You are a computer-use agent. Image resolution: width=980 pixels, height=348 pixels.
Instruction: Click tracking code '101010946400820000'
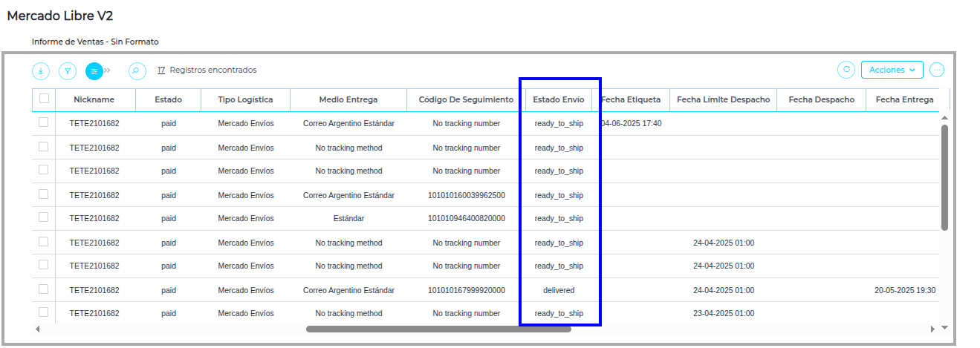pos(467,218)
